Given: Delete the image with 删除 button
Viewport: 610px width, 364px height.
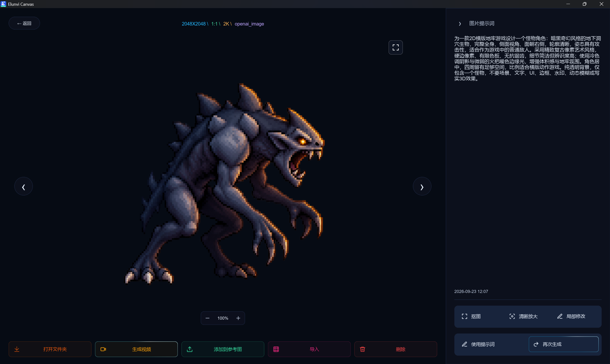Looking at the screenshot, I should click(395, 349).
